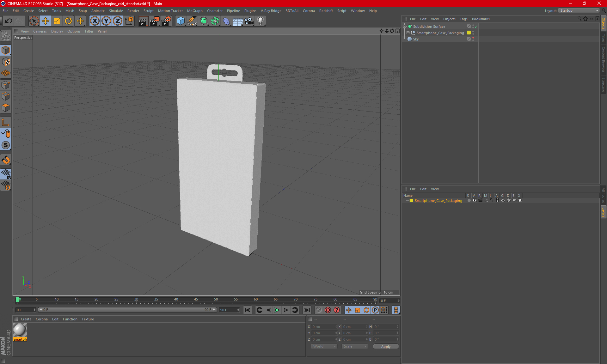607x364 pixels.
Task: Toggle the viewport maximize icon
Action: coord(398,31)
